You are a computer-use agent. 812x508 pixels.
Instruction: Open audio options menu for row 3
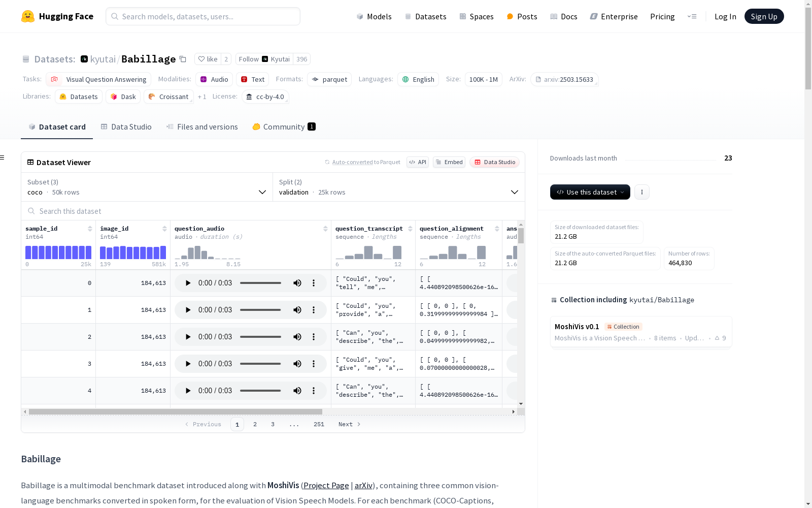pyautogui.click(x=314, y=364)
